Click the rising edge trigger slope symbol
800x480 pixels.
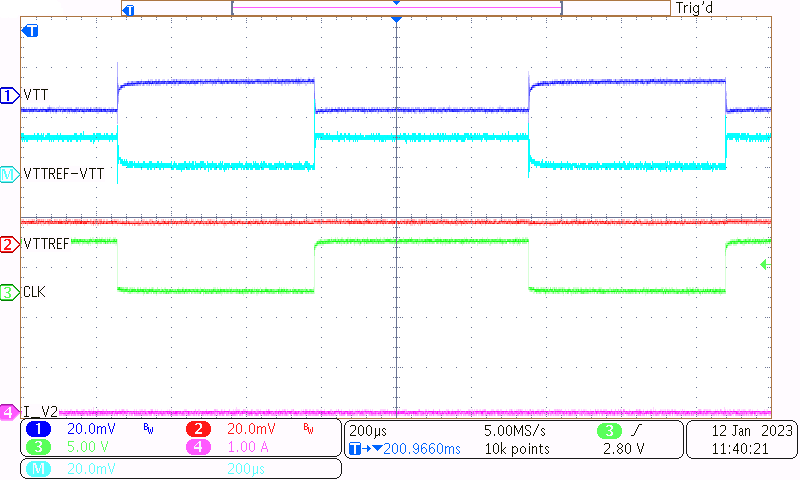point(636,431)
